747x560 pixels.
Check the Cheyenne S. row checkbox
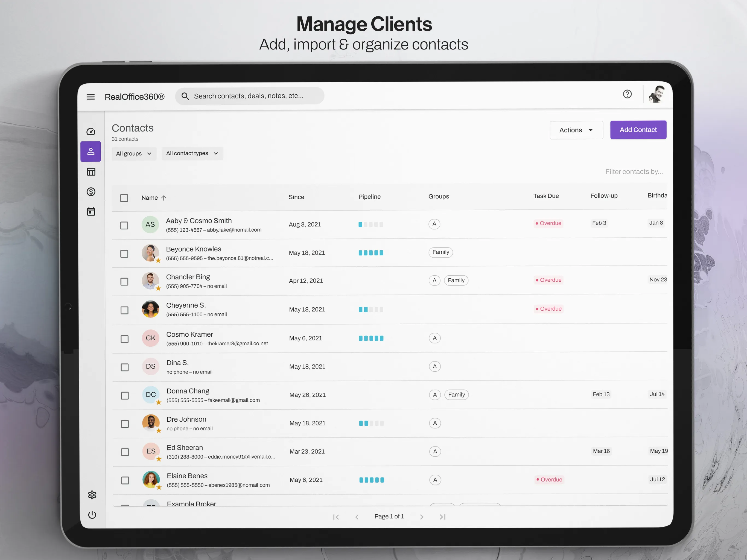pos(125,310)
